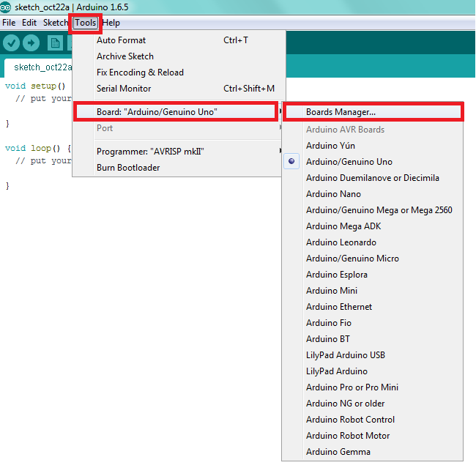This screenshot has height=468, width=476.
Task: Pick LilyPad Arduino USB board
Action: [x=373, y=354]
